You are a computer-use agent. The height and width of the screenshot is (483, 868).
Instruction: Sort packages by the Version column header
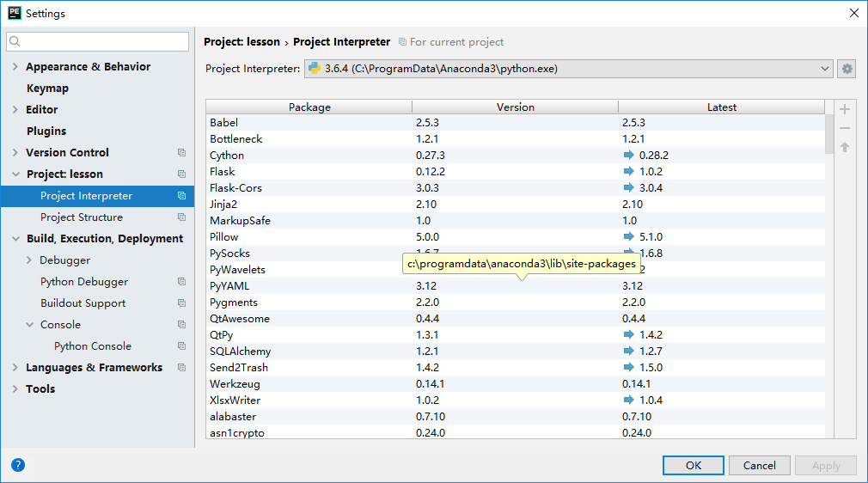tap(516, 107)
